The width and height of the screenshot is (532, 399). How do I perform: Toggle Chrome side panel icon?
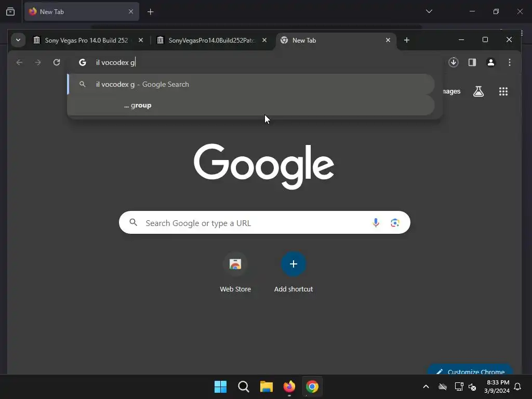click(x=472, y=62)
